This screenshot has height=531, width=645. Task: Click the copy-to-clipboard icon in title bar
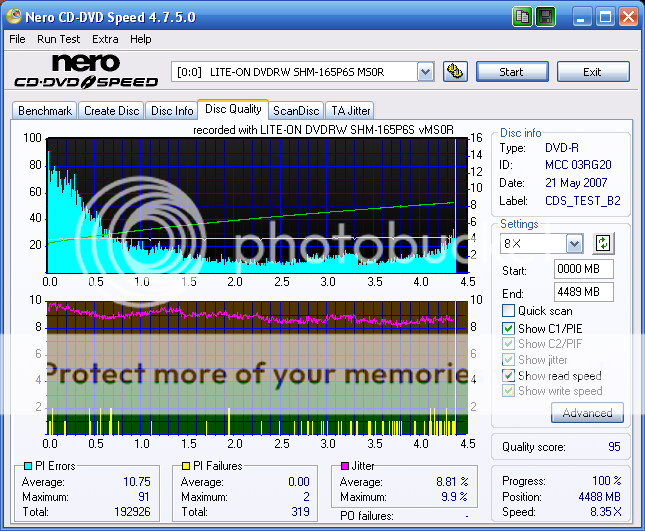pyautogui.click(x=523, y=17)
